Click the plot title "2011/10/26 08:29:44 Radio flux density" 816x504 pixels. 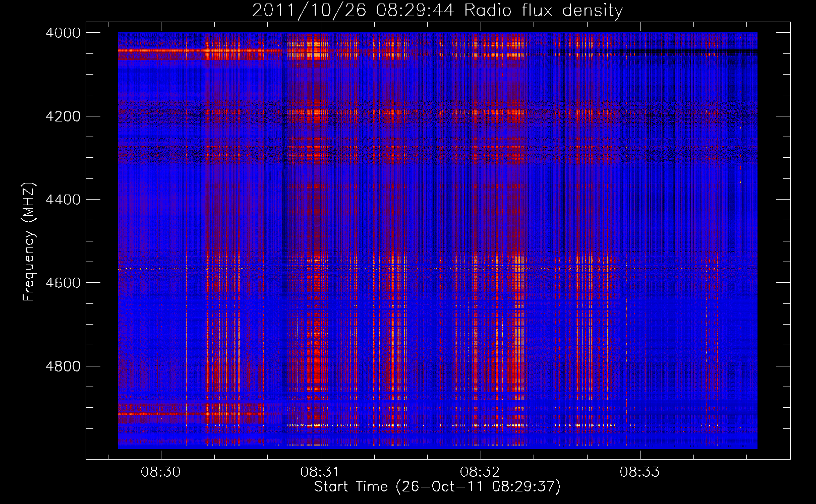[437, 11]
